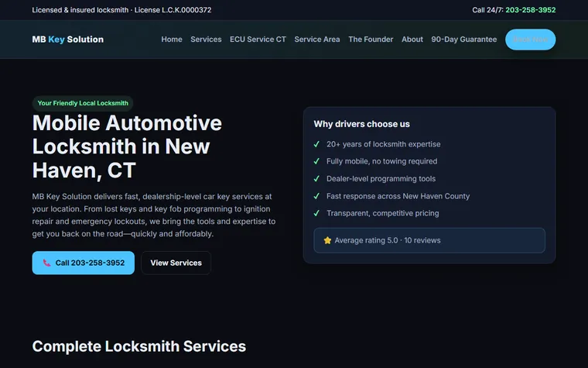The height and width of the screenshot is (368, 588).
Task: Go to the Home nav item
Action: click(x=172, y=40)
